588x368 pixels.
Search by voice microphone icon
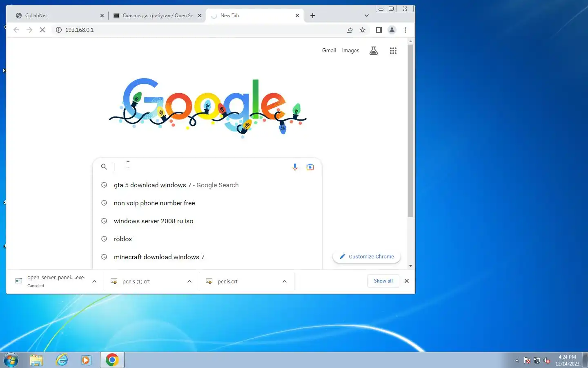(295, 167)
